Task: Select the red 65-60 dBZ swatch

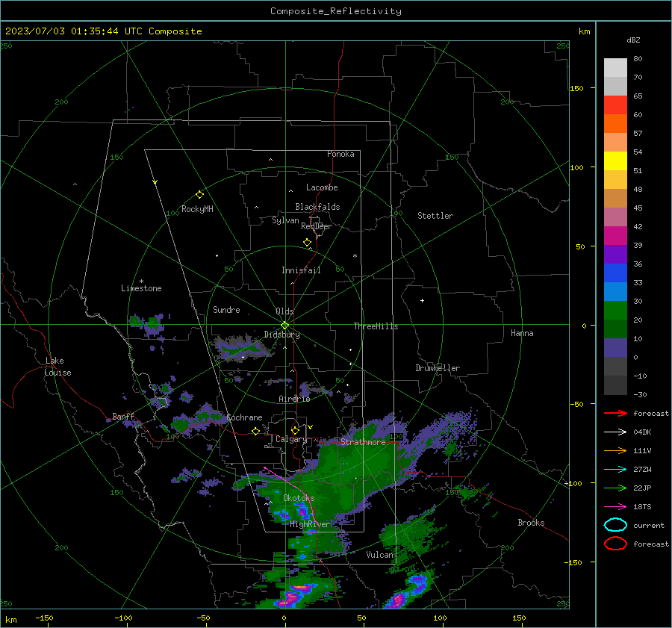Action: [x=615, y=105]
